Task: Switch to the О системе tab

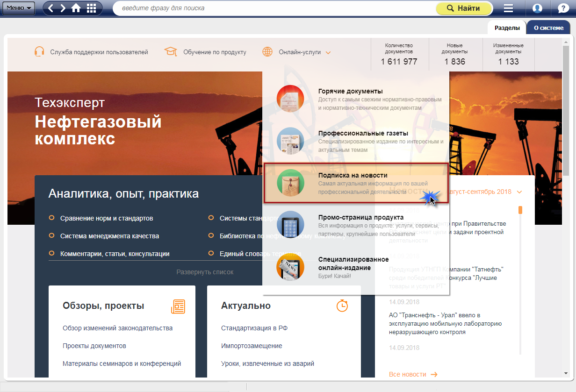Action: (548, 28)
